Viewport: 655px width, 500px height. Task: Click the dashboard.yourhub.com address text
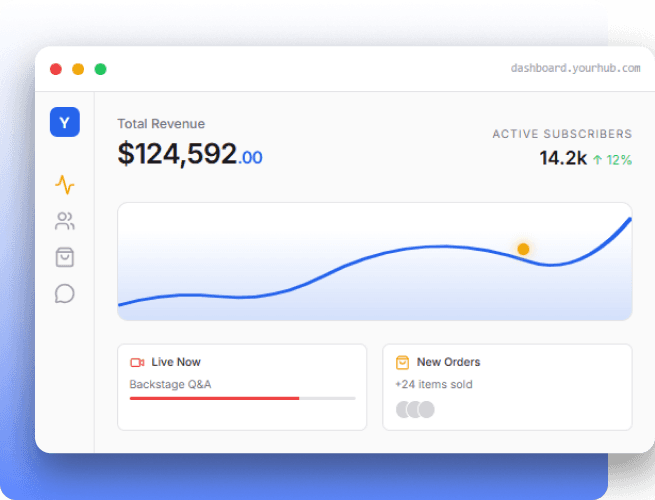[x=575, y=69]
